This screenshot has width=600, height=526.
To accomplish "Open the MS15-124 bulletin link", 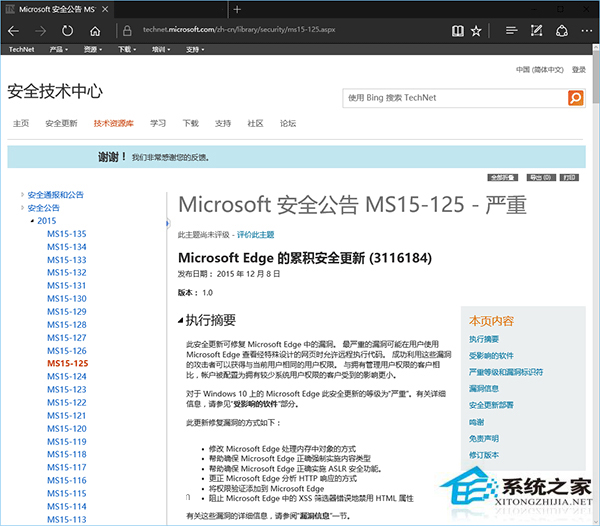I will (x=66, y=376).
